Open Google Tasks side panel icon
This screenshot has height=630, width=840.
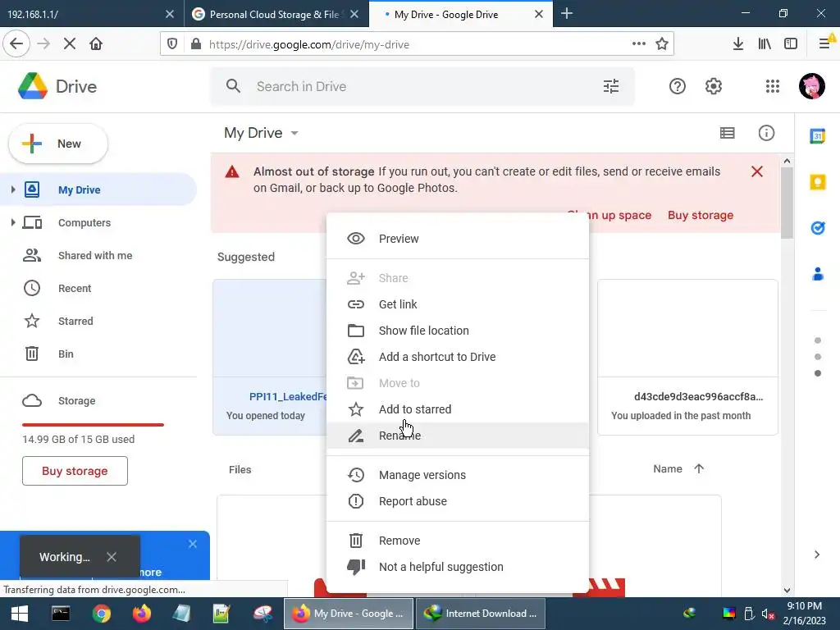(x=818, y=228)
